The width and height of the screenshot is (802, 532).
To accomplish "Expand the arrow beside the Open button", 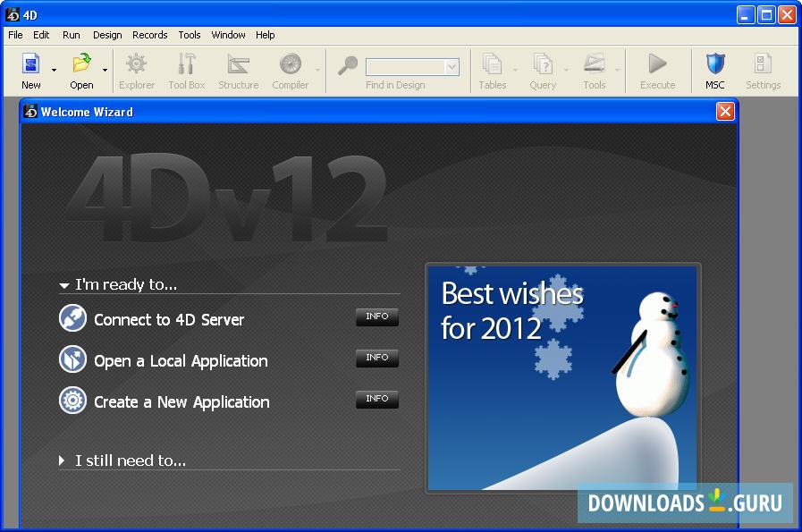I will click(x=105, y=70).
